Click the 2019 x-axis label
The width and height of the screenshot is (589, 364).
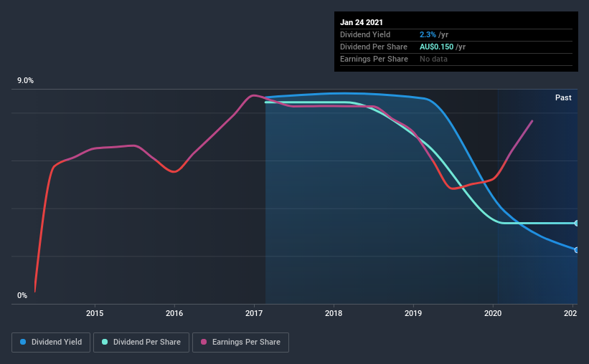pyautogui.click(x=413, y=313)
